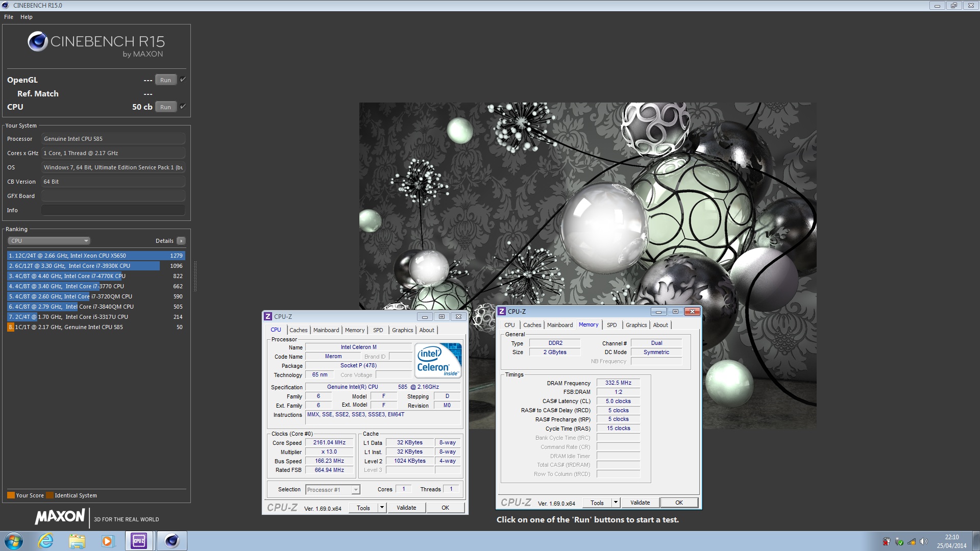This screenshot has width=980, height=551.
Task: Open Caches tab in right CPU-Z window
Action: coord(532,325)
